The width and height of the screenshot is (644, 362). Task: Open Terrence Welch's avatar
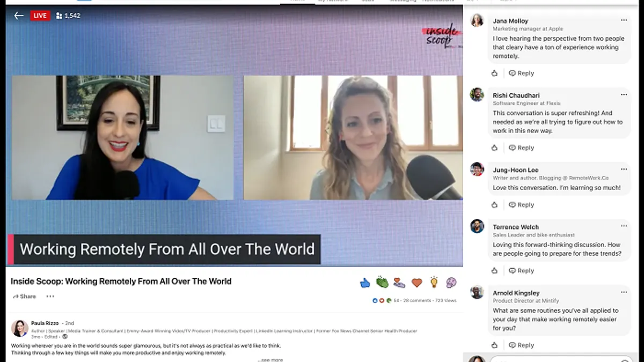tap(477, 226)
